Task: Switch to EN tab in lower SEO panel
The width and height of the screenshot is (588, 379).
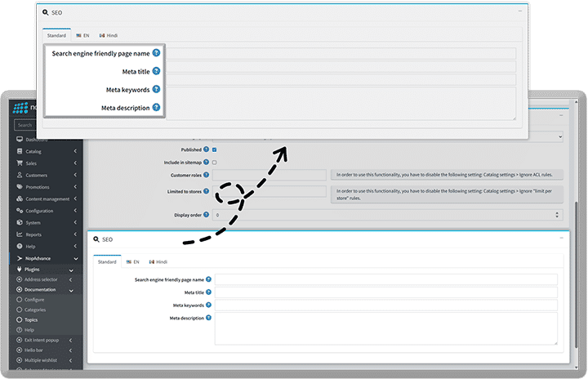Action: 133,261
